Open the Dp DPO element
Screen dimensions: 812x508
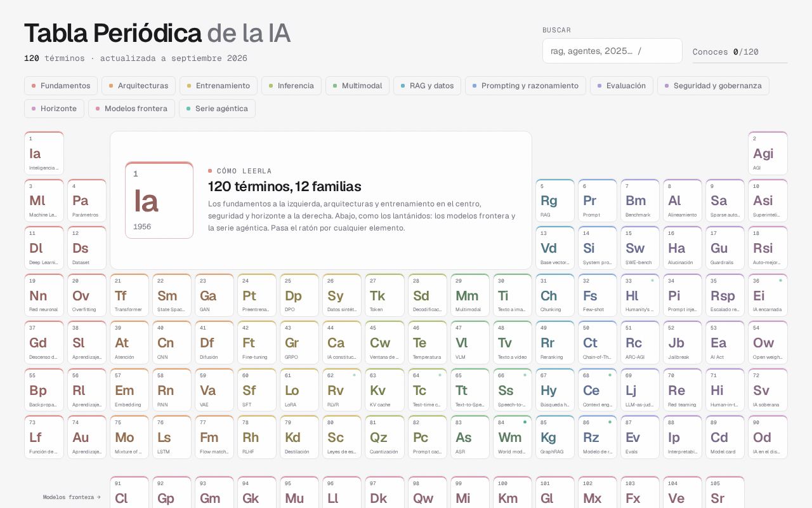(x=299, y=295)
